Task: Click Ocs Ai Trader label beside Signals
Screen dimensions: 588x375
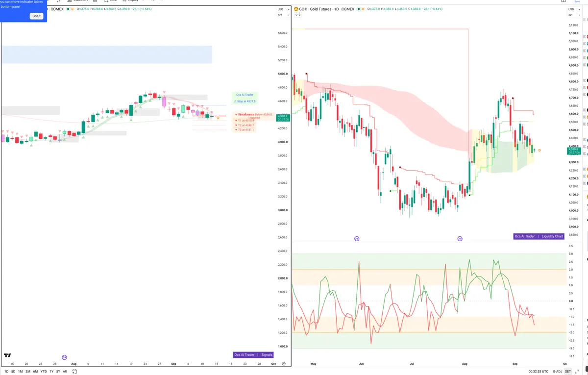Action: [x=244, y=355]
